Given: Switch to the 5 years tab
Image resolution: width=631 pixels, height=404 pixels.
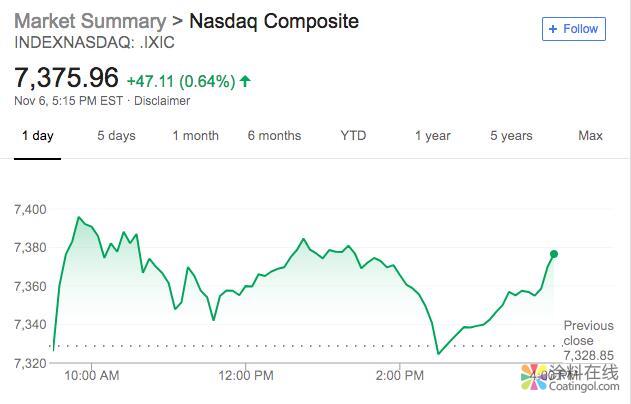Looking at the screenshot, I should pyautogui.click(x=511, y=136).
